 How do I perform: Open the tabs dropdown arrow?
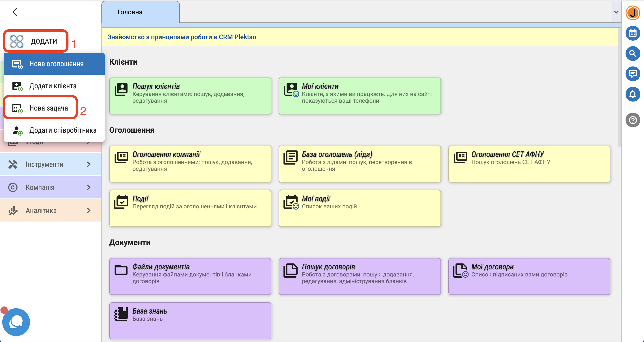[616, 12]
